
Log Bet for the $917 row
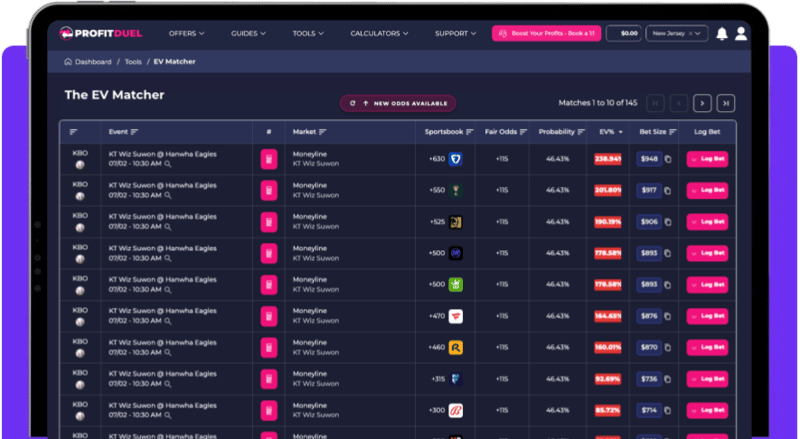coord(707,190)
